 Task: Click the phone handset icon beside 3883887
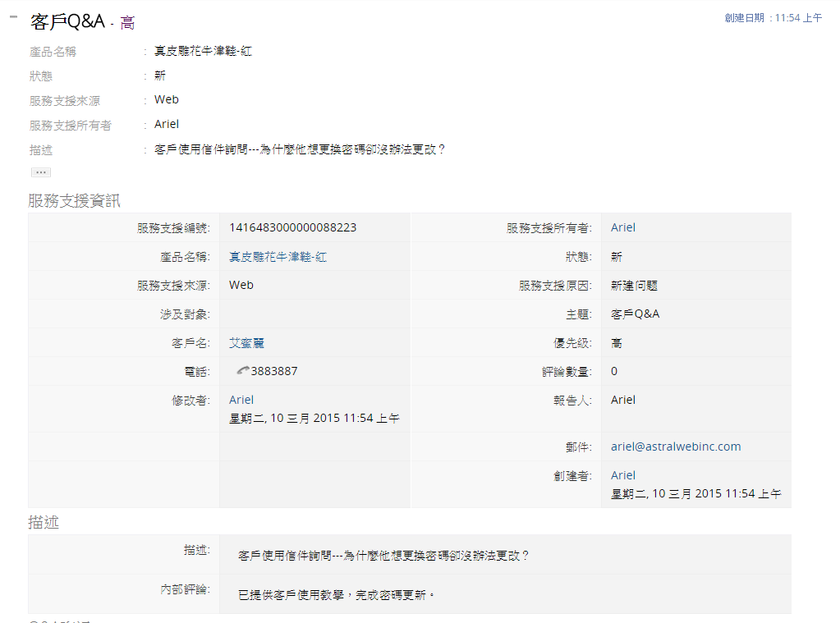[x=242, y=371]
